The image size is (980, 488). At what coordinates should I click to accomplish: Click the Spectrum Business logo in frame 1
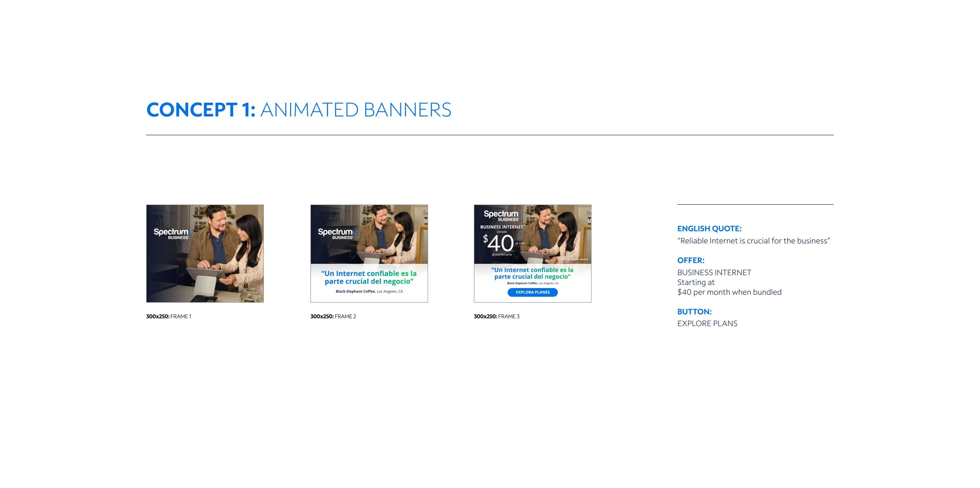pos(171,234)
